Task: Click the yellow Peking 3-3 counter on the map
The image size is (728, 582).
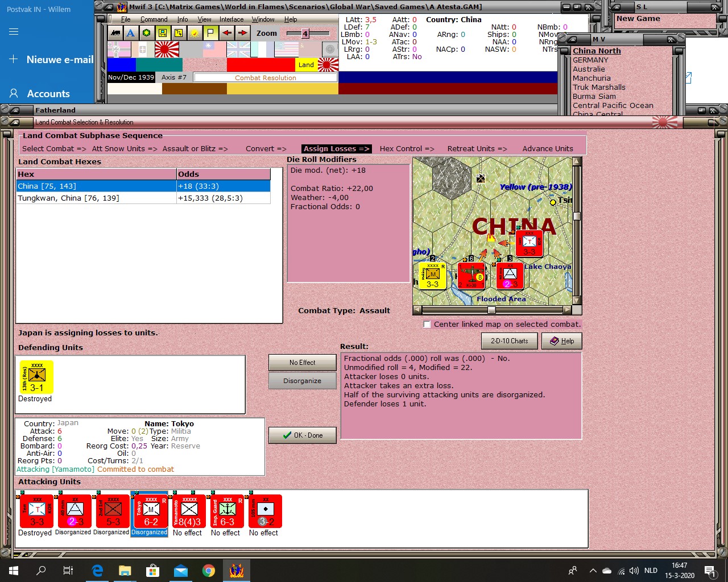Action: pyautogui.click(x=432, y=276)
